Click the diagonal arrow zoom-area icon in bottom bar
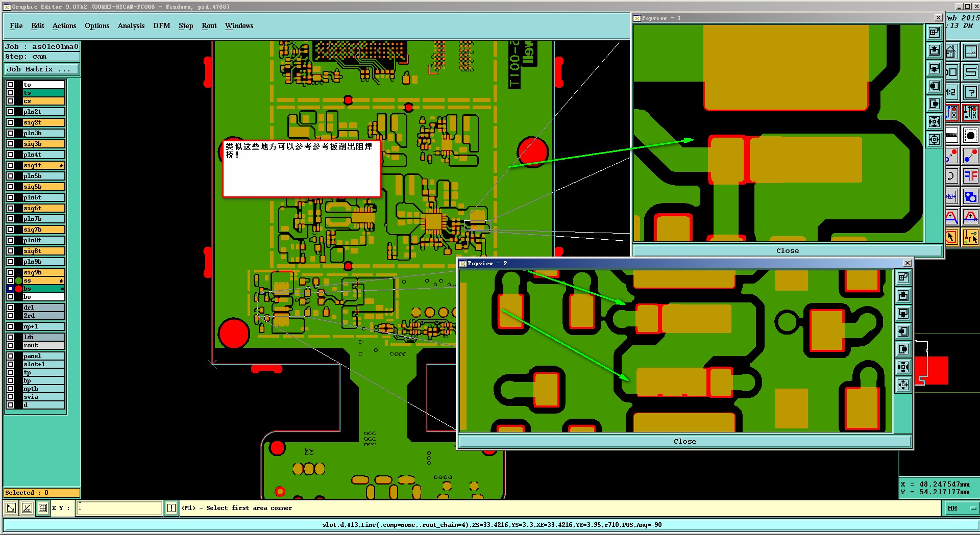 (x=11, y=508)
